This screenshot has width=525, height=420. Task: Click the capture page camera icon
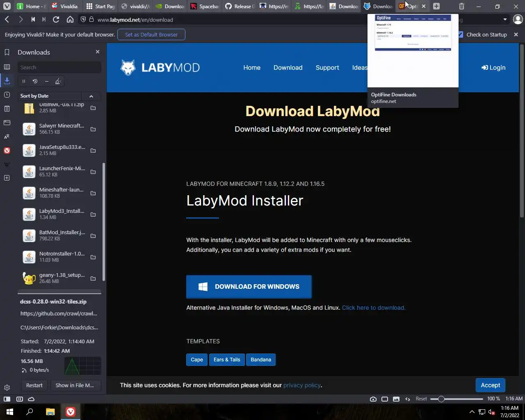373,399
